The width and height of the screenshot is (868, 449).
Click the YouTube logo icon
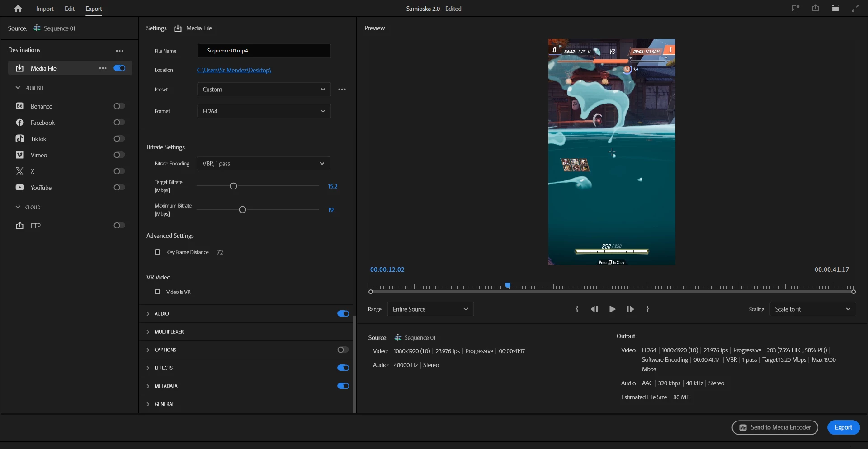coord(19,188)
